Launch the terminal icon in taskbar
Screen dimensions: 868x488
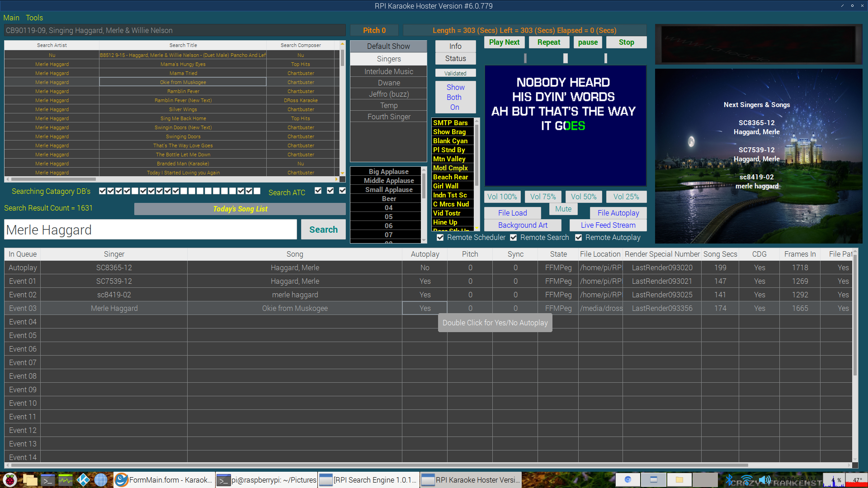coord(48,480)
